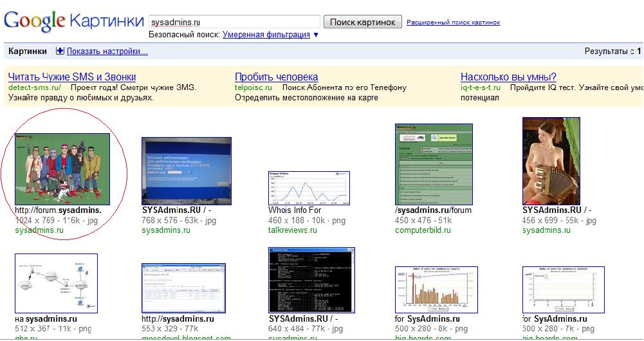The image size is (644, 341).
Task: Click the 460 x 188 - 10k - png details
Action: 307,220
